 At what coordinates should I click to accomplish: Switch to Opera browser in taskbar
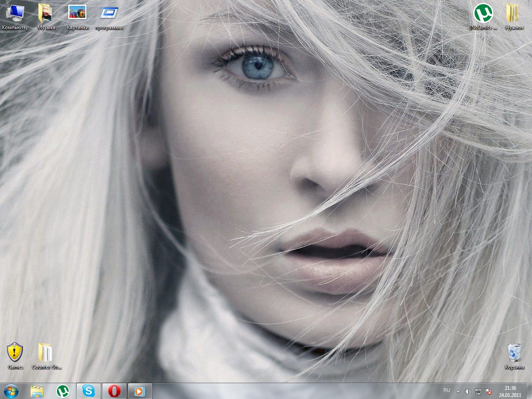(x=114, y=391)
